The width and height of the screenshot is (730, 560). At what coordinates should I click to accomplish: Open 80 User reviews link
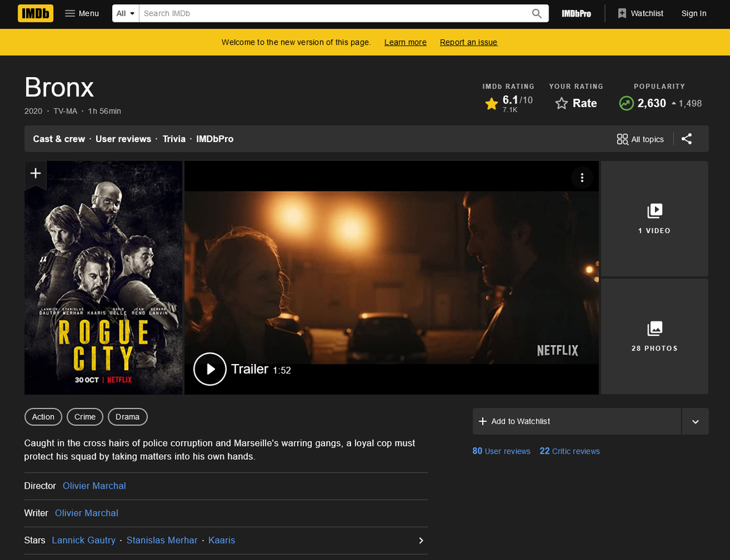[502, 451]
